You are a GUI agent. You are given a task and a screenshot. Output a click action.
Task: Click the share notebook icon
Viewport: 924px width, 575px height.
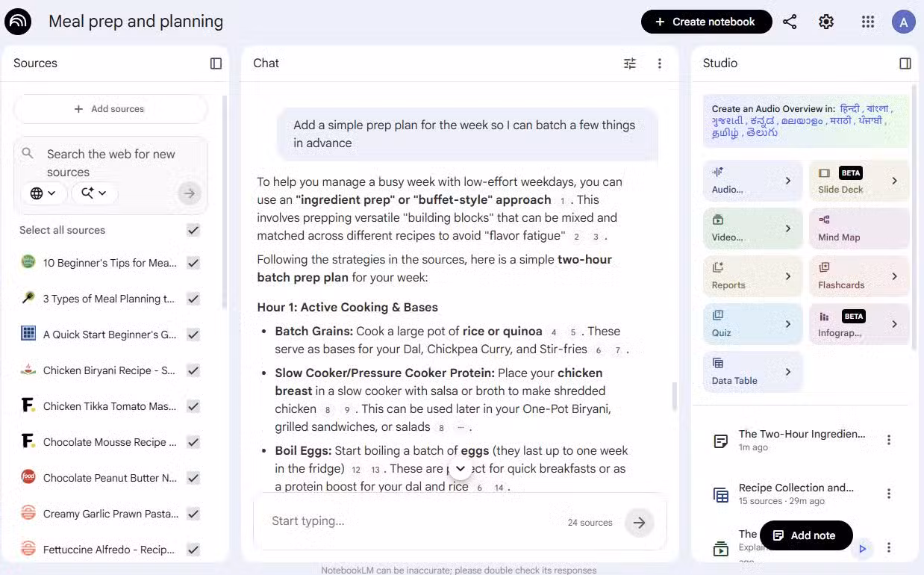790,22
